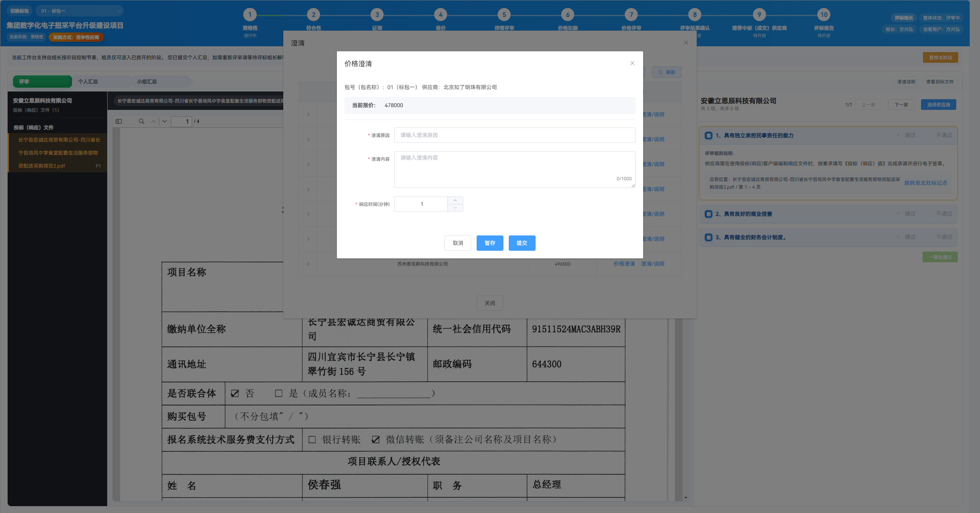
Task: Expand criterion 2 具有良好的商业信誉 icon
Action: [x=708, y=214]
